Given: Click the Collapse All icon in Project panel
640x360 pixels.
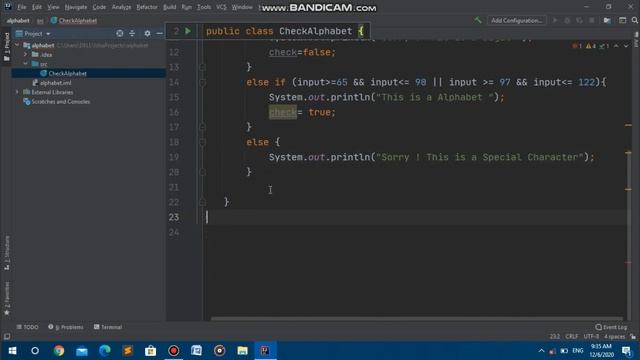Looking at the screenshot, I should [x=132, y=33].
